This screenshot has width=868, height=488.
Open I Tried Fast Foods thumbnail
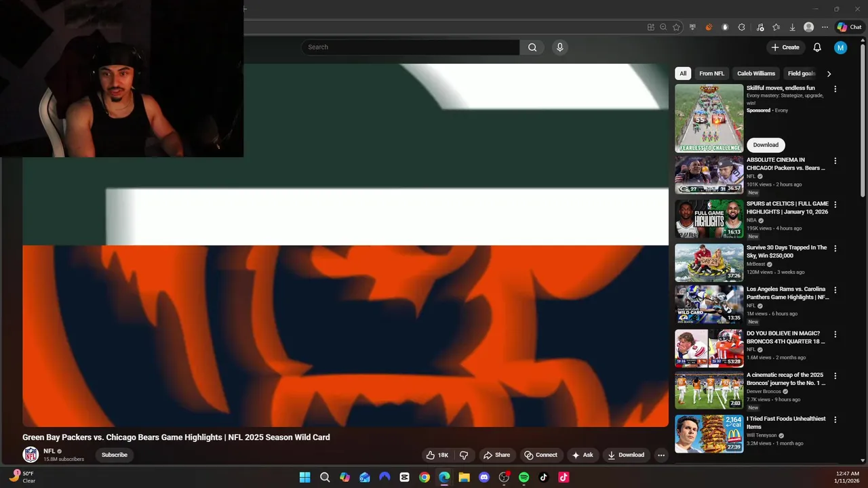pyautogui.click(x=709, y=434)
